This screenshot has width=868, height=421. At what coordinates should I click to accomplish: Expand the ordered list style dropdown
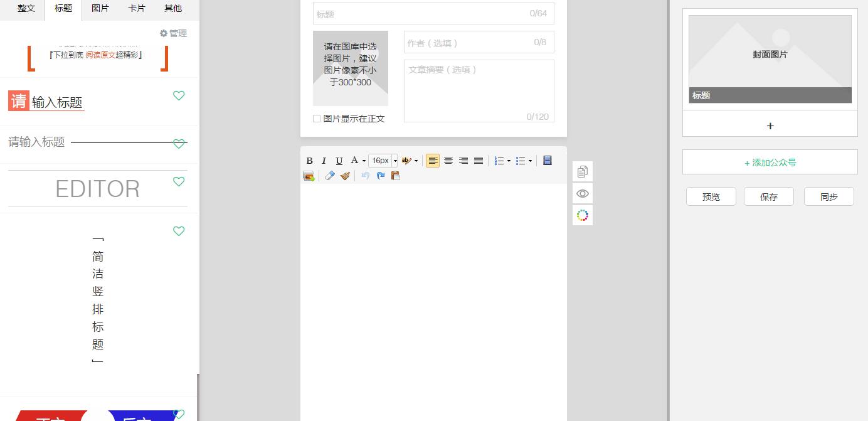pos(509,161)
